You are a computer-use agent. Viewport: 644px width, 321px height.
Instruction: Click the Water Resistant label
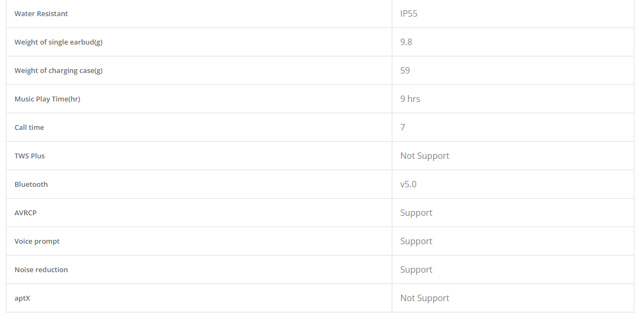tap(41, 13)
